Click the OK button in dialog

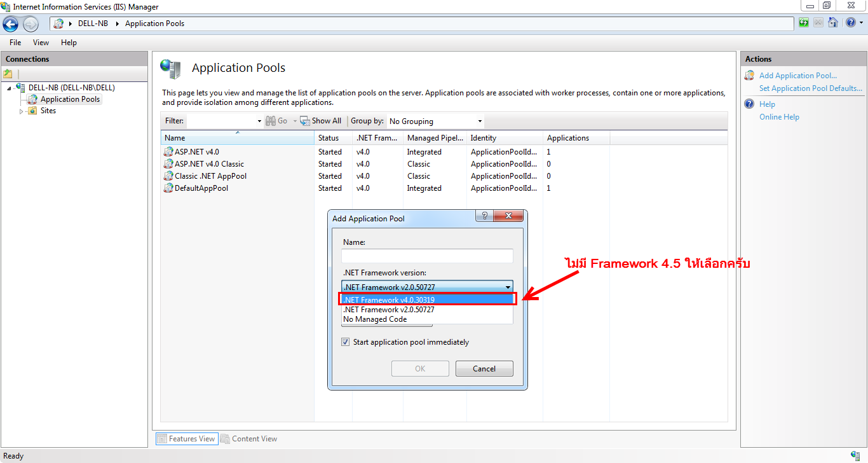420,369
